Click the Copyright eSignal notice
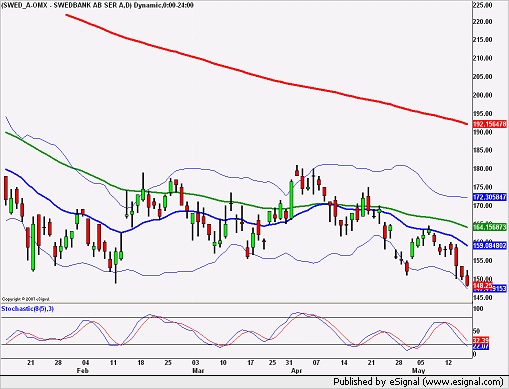Image resolution: width=509 pixels, height=389 pixels. [x=26, y=299]
